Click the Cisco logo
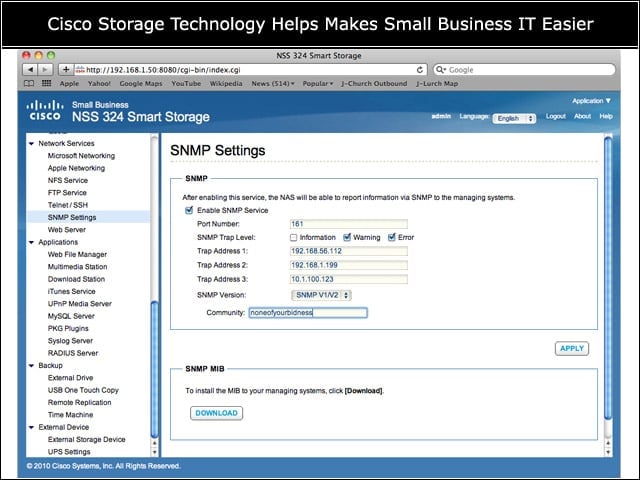The width and height of the screenshot is (640, 480). pyautogui.click(x=45, y=110)
